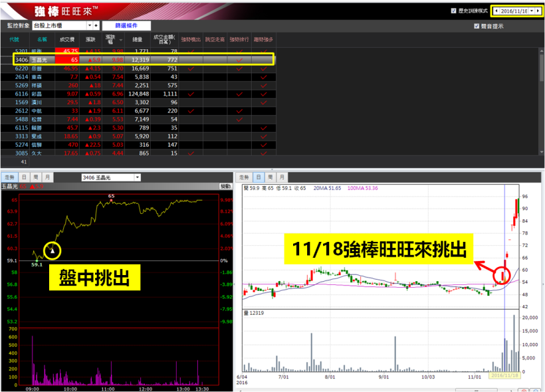Select stock code 3313 in the list
Screen dimensions: 545x392
coord(21,136)
